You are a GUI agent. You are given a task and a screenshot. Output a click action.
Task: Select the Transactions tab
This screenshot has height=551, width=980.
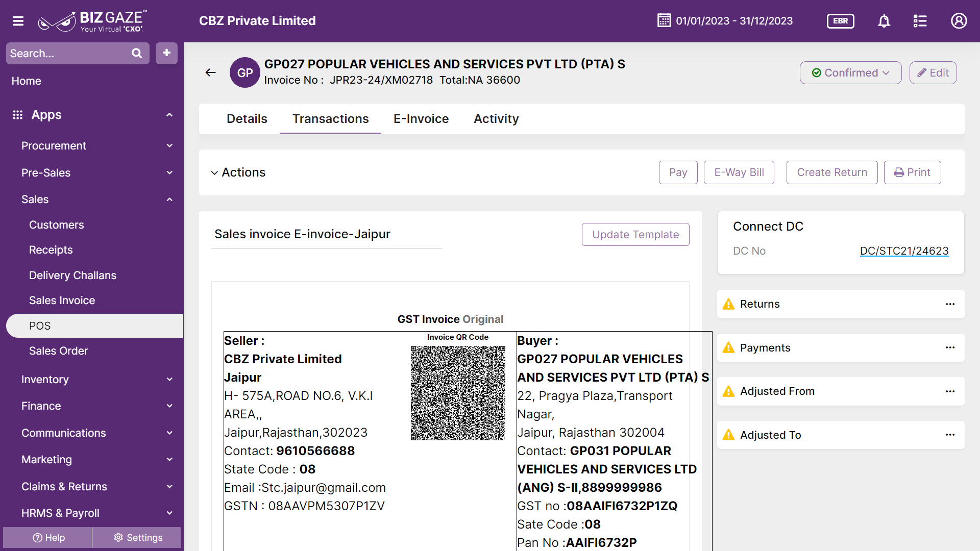[x=330, y=119]
